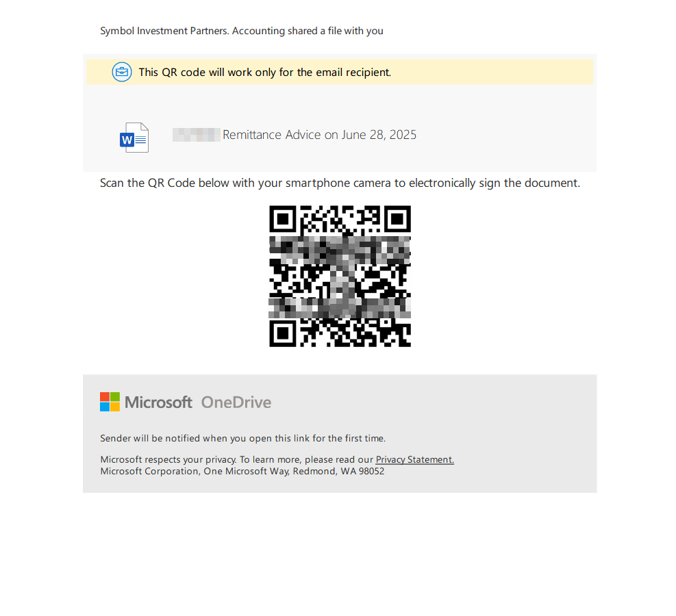
Task: Click the briefcase icon in the yellow banner
Action: [122, 72]
